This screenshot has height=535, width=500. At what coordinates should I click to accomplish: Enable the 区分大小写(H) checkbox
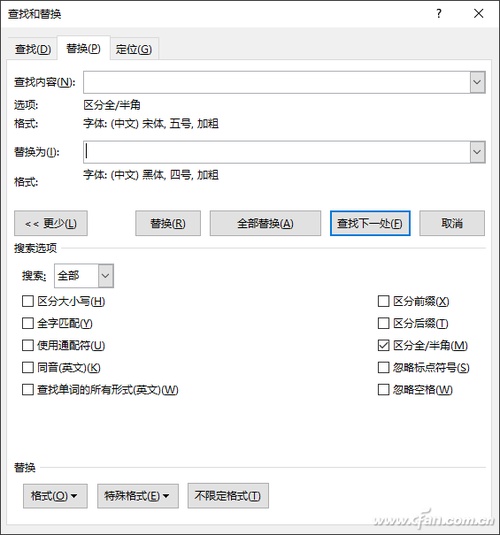click(28, 301)
